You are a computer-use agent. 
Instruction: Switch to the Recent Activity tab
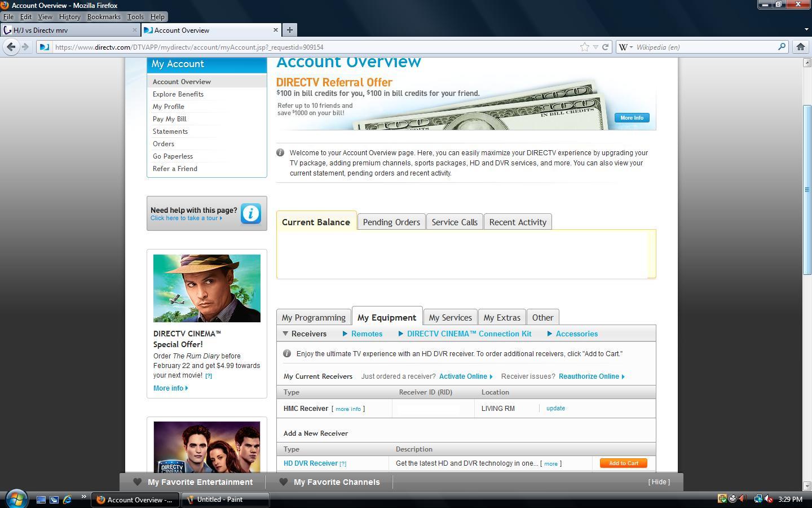pos(518,222)
